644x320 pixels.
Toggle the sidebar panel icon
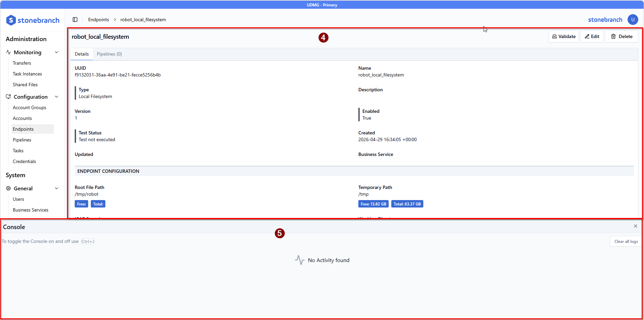(75, 20)
